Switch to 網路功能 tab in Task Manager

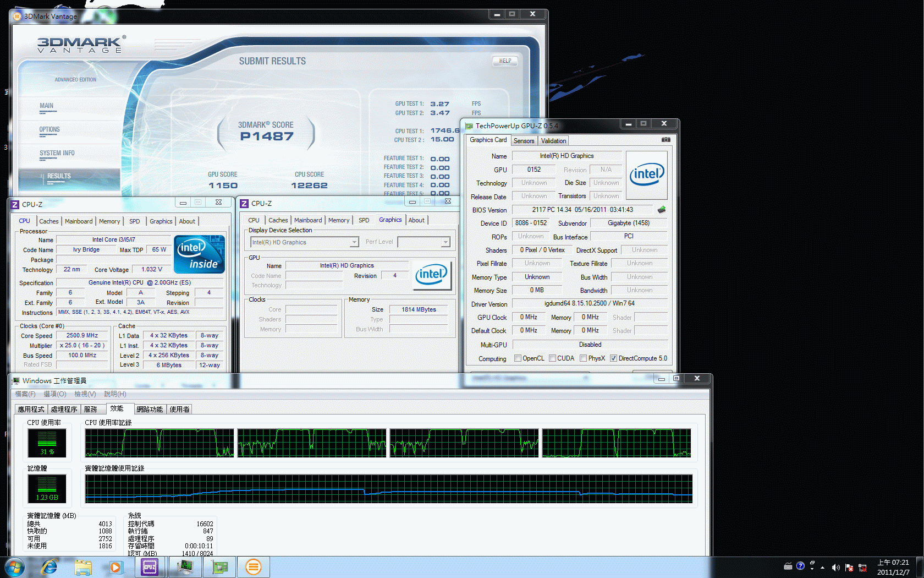pyautogui.click(x=150, y=410)
